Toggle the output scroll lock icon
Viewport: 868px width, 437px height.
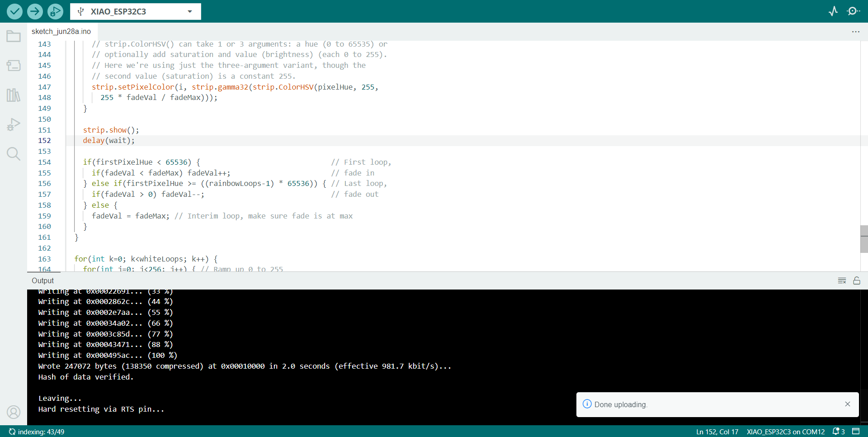(x=857, y=280)
